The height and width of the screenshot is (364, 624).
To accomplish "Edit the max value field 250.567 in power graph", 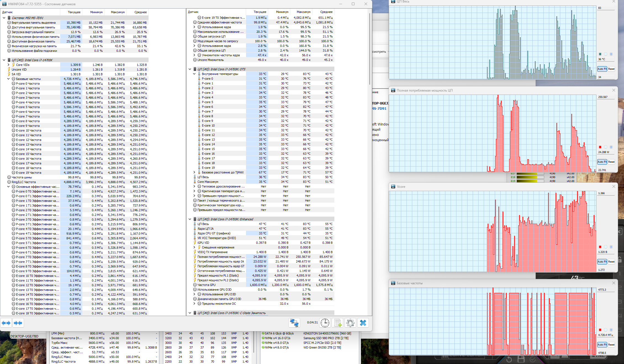I will [605, 97].
